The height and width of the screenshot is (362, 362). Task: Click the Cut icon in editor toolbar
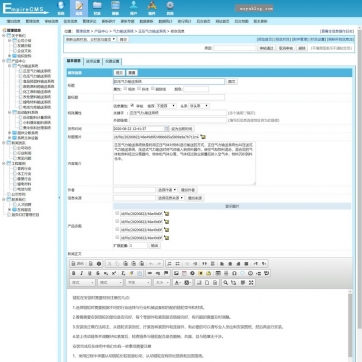point(109,264)
